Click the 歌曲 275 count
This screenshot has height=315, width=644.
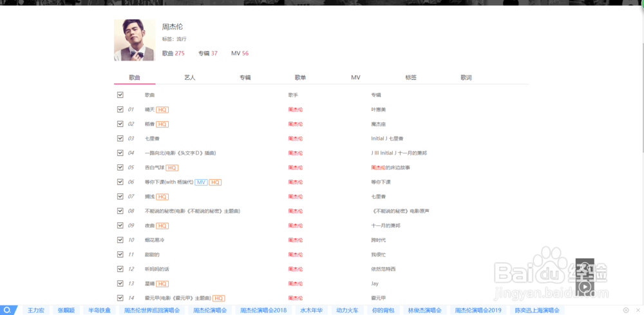(x=173, y=53)
